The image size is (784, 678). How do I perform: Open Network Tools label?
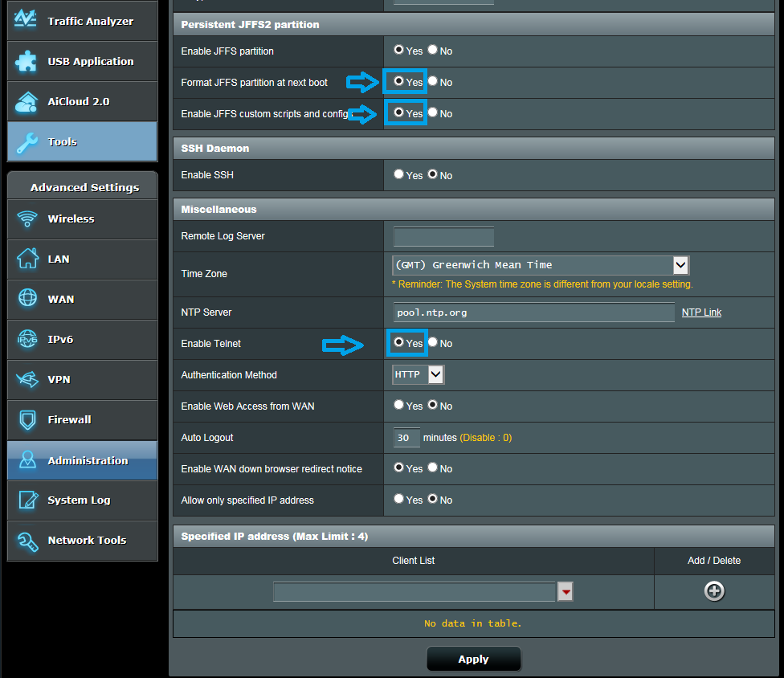pyautogui.click(x=87, y=540)
